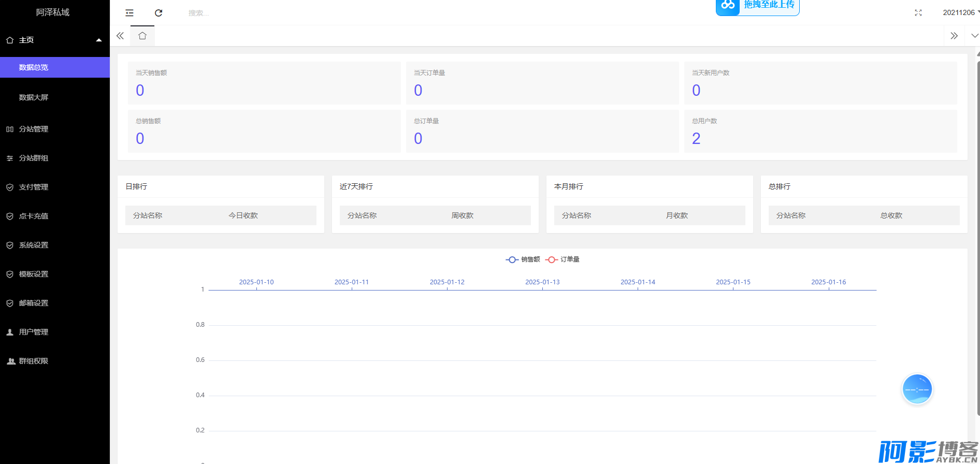Click the refresh icon in the top bar
The height and width of the screenshot is (464, 980).
158,13
